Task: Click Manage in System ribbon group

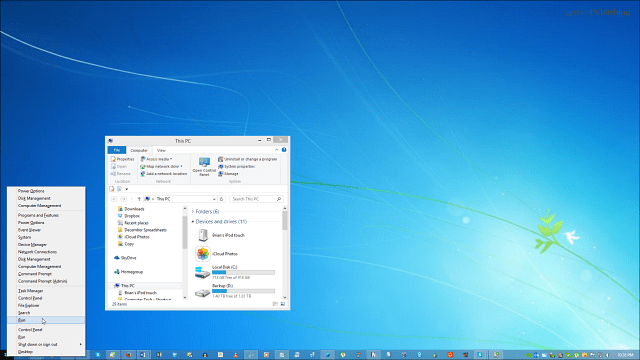Action: 228,174
